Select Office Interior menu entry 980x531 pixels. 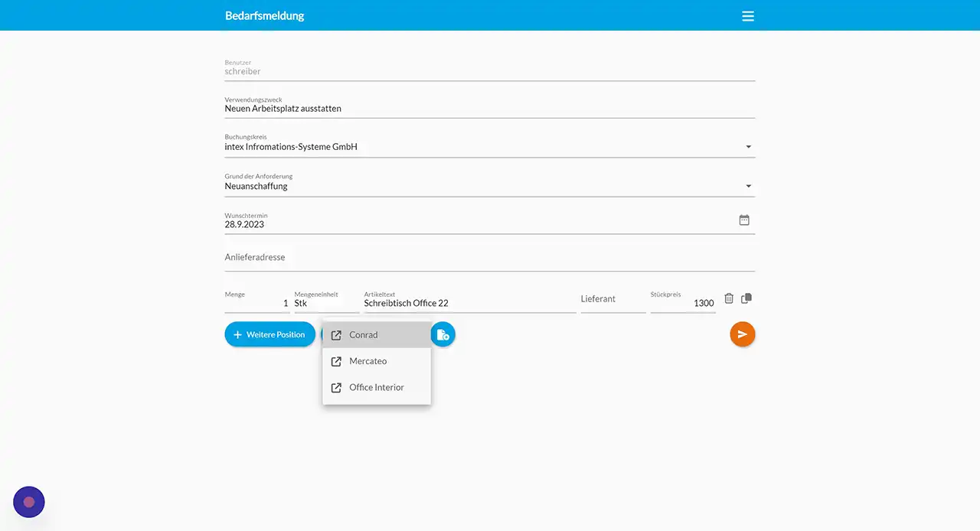pyautogui.click(x=377, y=387)
